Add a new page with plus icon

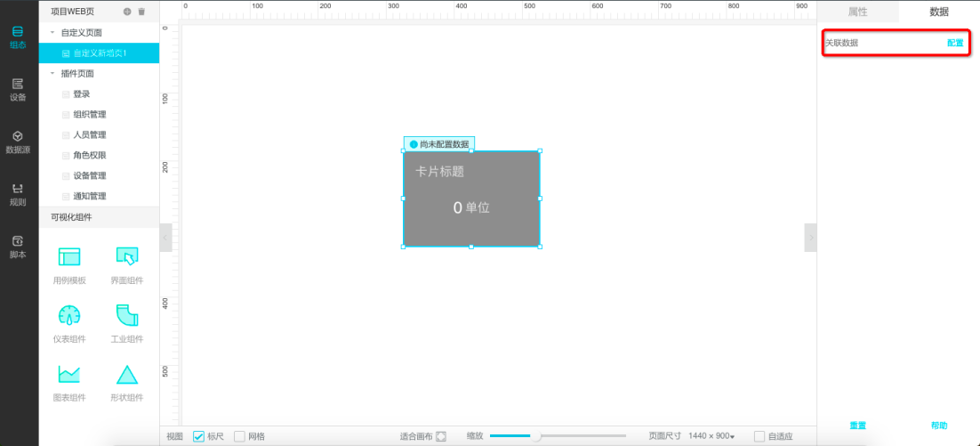127,12
